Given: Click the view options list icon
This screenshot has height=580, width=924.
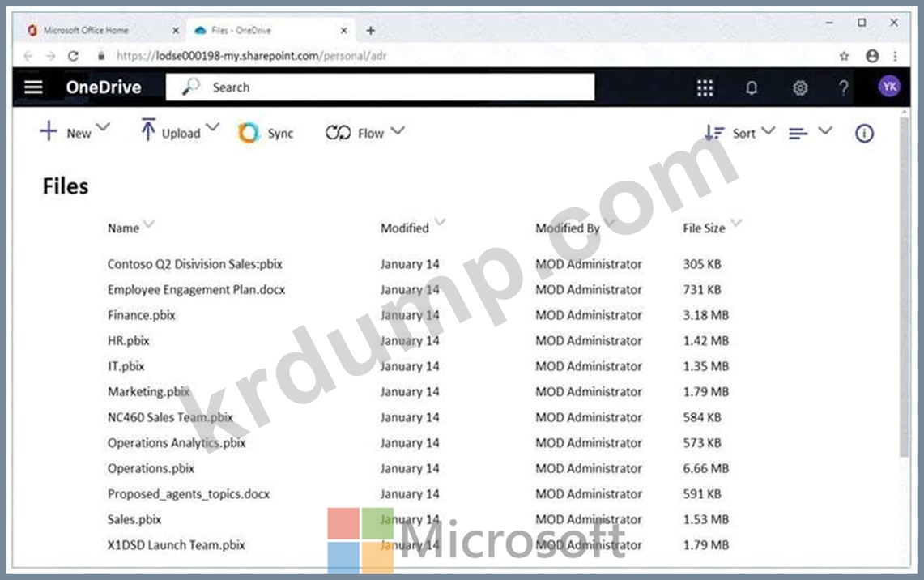Looking at the screenshot, I should tap(798, 134).
